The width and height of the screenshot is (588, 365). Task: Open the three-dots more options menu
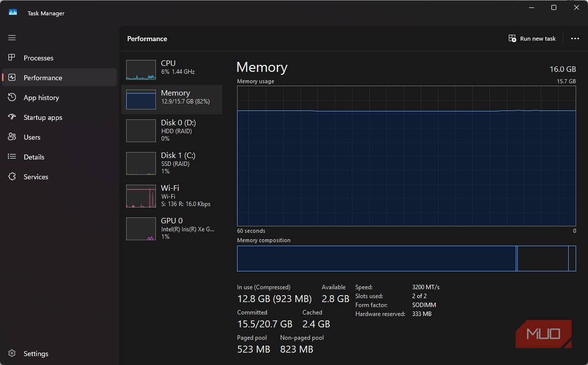pos(575,38)
